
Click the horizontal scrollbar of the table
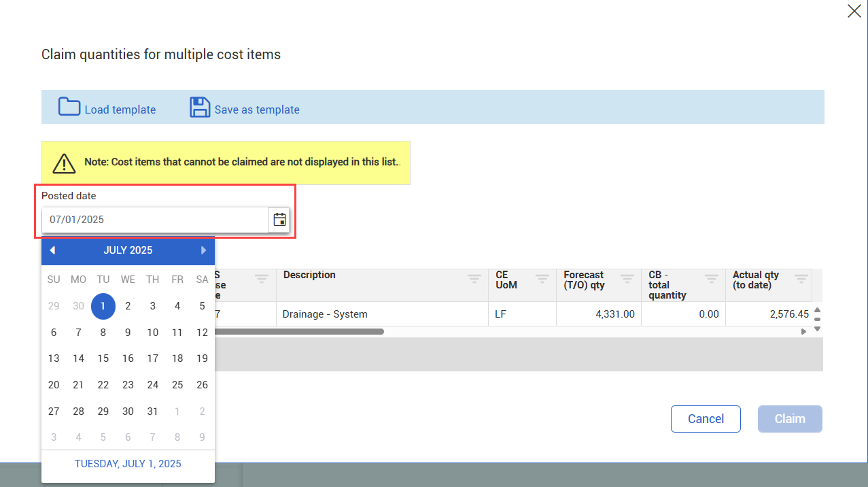click(299, 332)
